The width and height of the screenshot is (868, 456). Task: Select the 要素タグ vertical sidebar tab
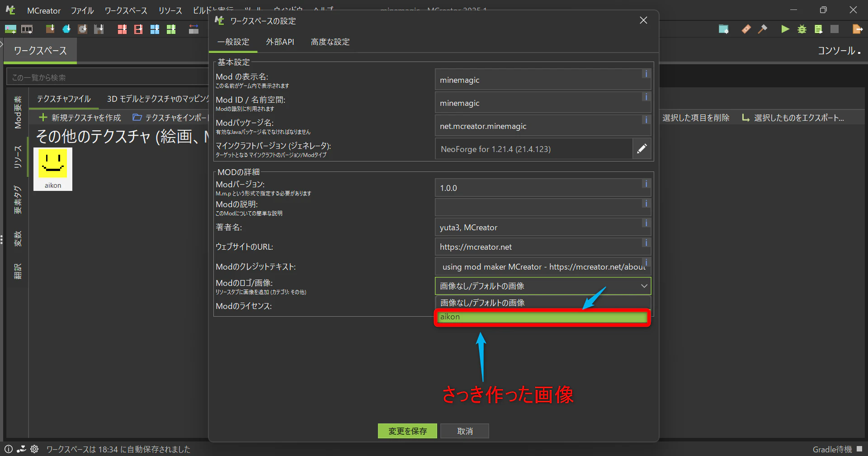coord(18,199)
